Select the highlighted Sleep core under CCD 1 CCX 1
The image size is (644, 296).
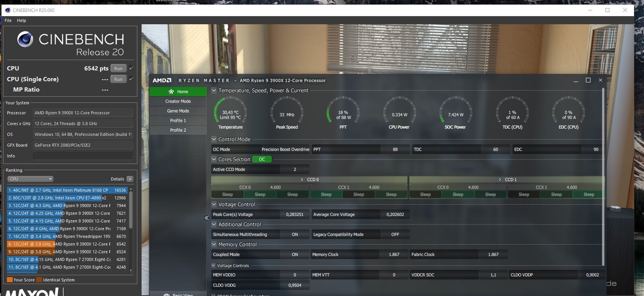(589, 195)
